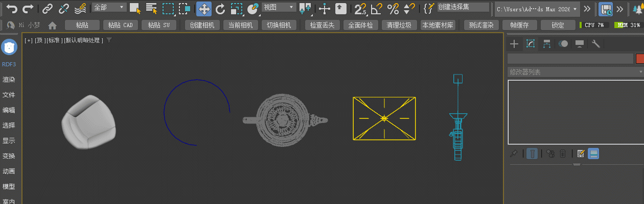The height and width of the screenshot is (204, 644).
Task: Click the 创建相机 button
Action: click(202, 25)
